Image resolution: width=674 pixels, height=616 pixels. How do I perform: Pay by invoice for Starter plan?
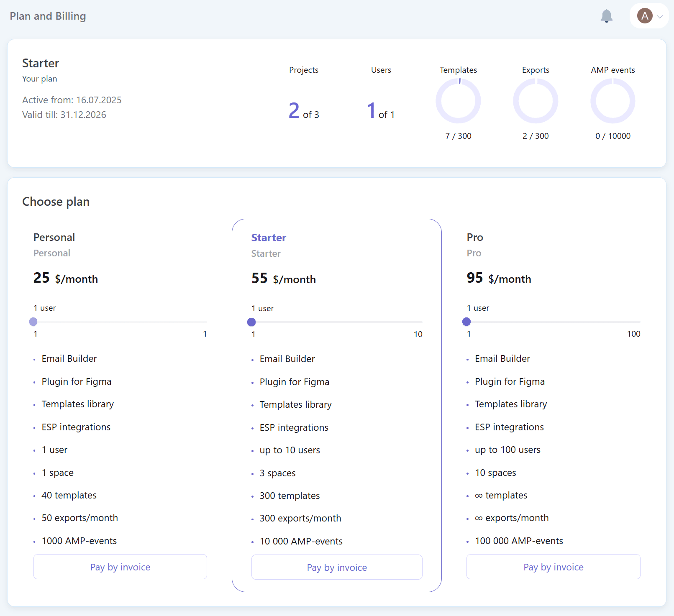coord(337,567)
